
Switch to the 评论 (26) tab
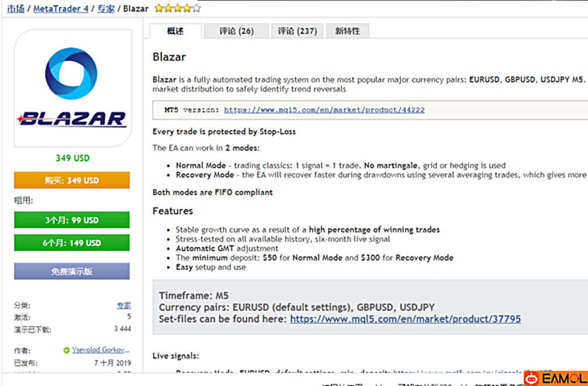click(236, 31)
